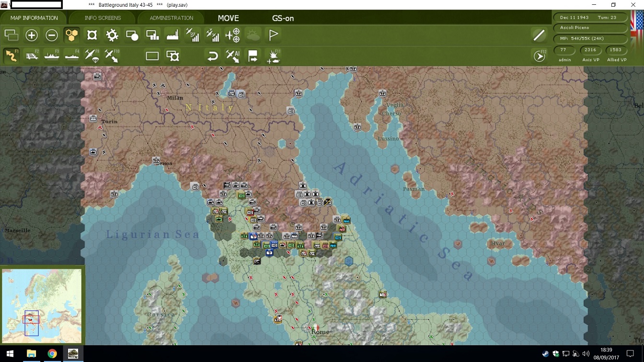Click the Hvar island label

498,243
